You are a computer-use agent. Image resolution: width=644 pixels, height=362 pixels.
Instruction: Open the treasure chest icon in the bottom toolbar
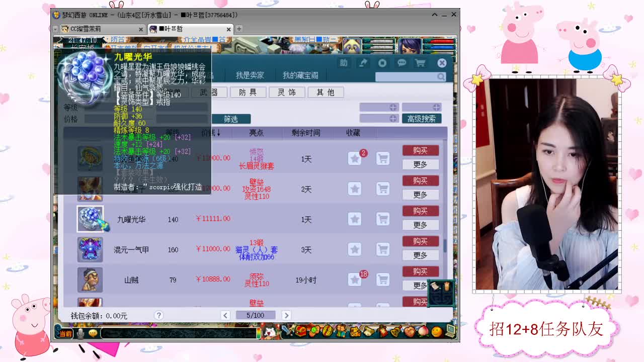coord(301,331)
